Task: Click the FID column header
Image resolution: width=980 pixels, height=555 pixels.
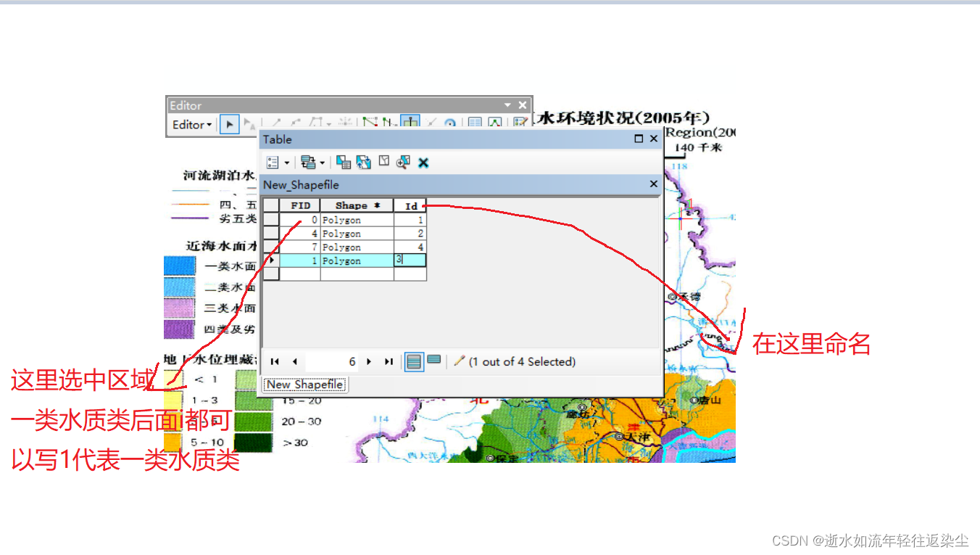Action: tap(300, 206)
